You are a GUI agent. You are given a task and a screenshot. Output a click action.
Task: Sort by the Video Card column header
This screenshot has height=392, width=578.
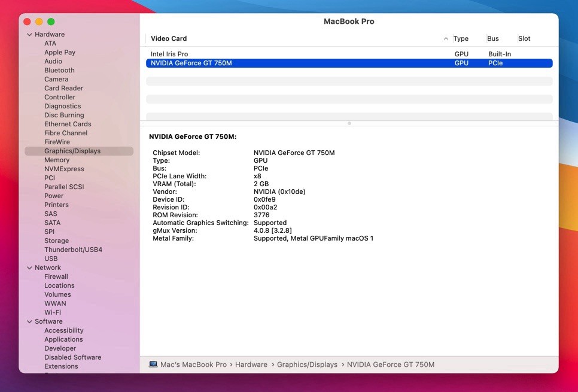[169, 38]
